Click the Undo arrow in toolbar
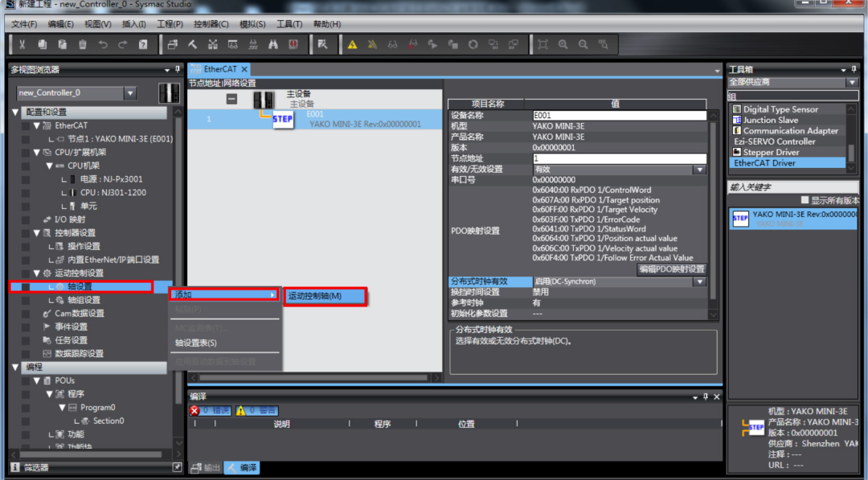868x480 pixels. (x=102, y=44)
